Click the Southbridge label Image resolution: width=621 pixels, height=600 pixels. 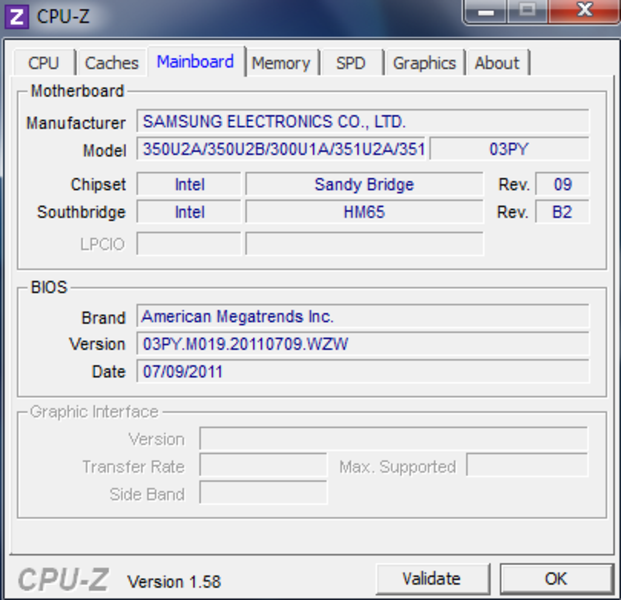[x=82, y=212]
